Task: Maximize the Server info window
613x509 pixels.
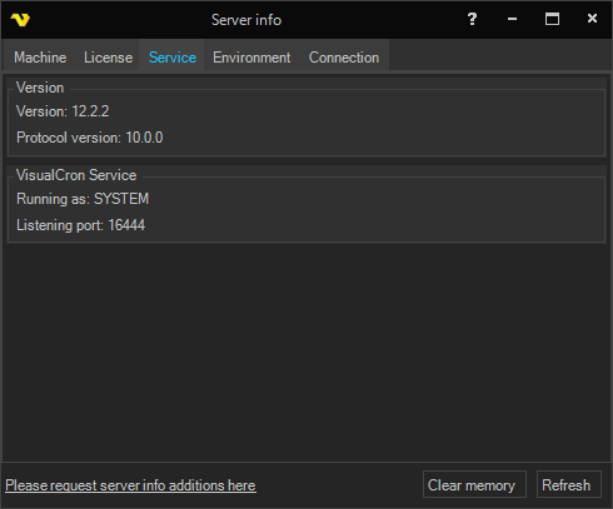Action: click(552, 19)
